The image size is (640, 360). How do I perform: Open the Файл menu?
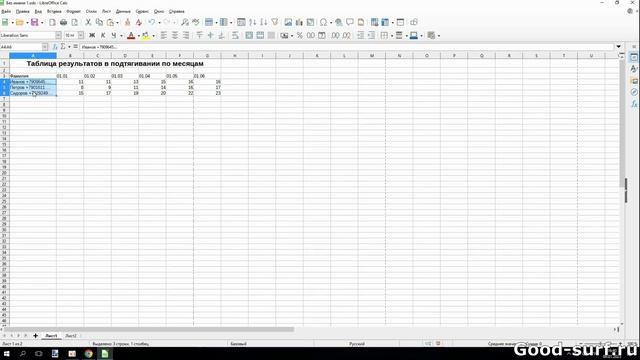point(6,11)
